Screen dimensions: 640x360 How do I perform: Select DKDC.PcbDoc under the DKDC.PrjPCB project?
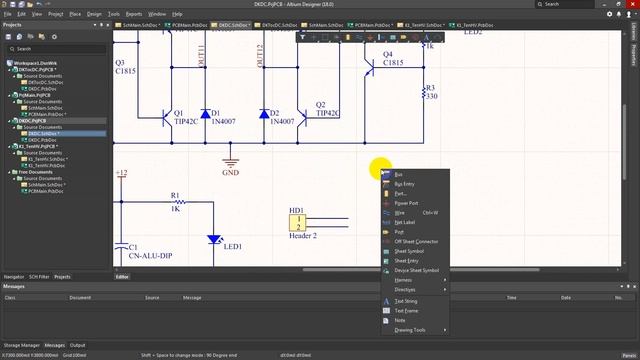(x=42, y=140)
